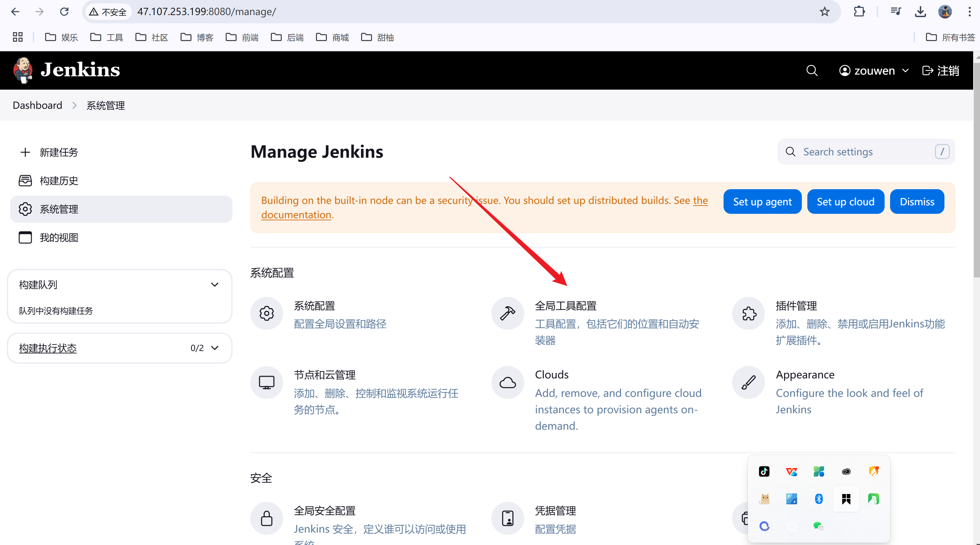Collapse the 构建执行状态 panel chevron
Image resolution: width=980 pixels, height=545 pixels.
[214, 348]
